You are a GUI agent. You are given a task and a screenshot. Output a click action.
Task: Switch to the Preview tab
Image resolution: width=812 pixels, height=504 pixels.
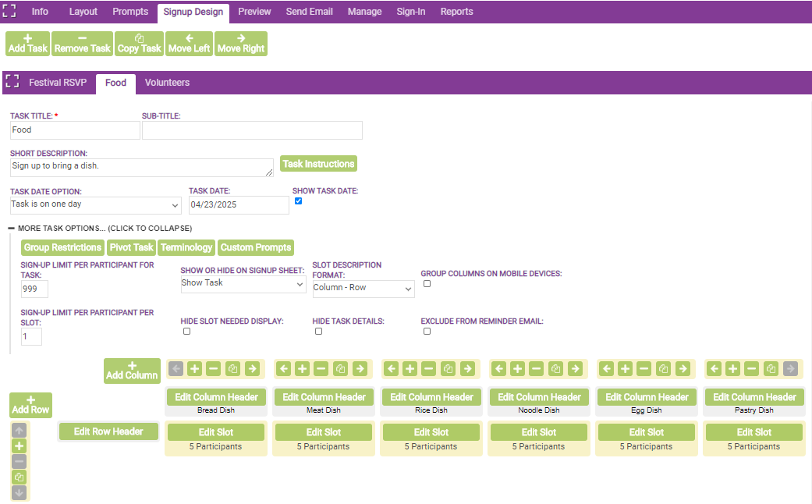click(254, 12)
